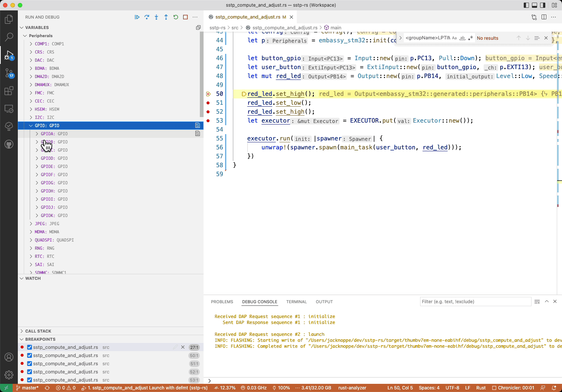Switch to the PROBLEMS tab
This screenshot has width=562, height=392.
click(x=222, y=302)
